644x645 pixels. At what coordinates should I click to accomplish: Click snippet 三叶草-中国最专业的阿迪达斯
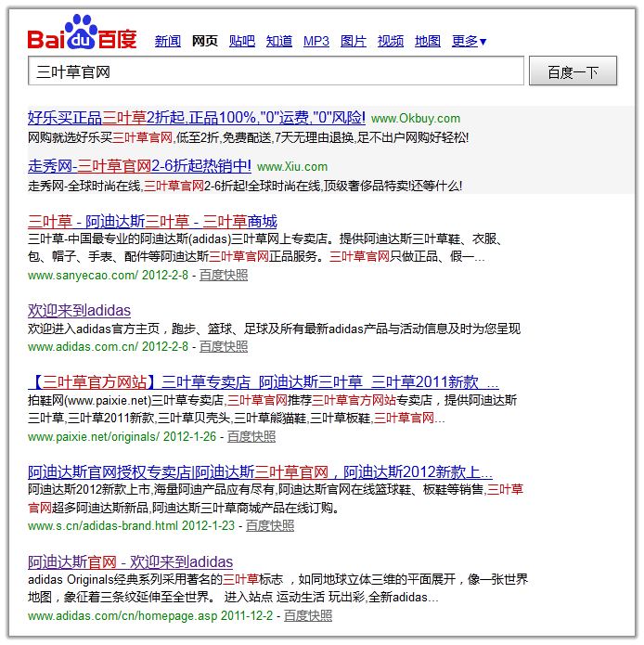[264, 248]
